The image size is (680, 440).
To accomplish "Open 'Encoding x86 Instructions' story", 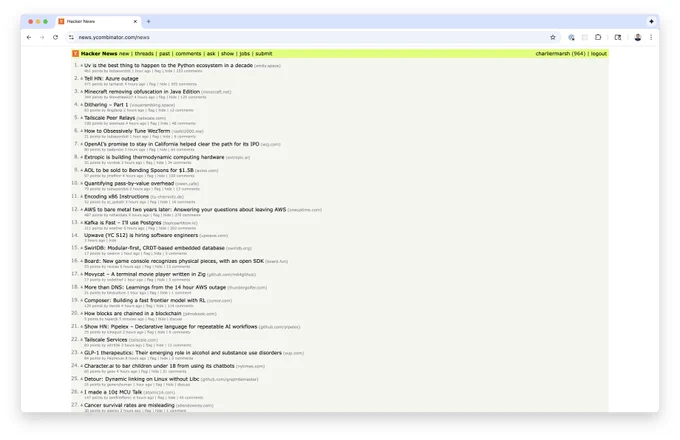I will (x=116, y=196).
